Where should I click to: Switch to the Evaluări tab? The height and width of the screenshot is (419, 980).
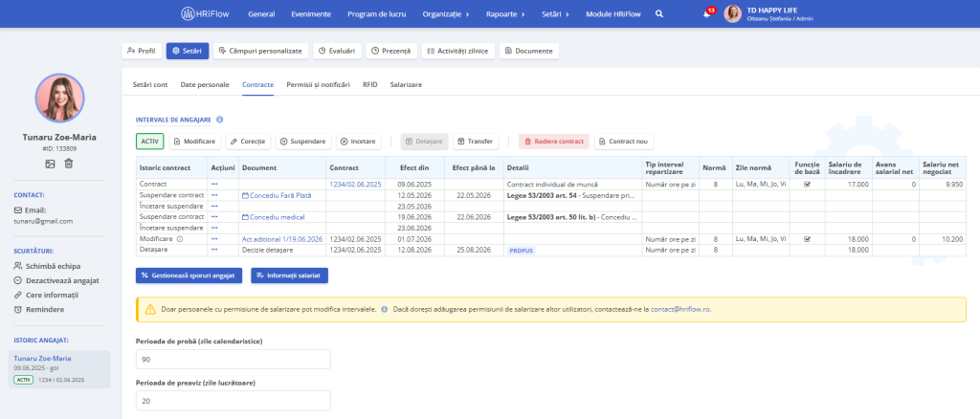pyautogui.click(x=337, y=52)
